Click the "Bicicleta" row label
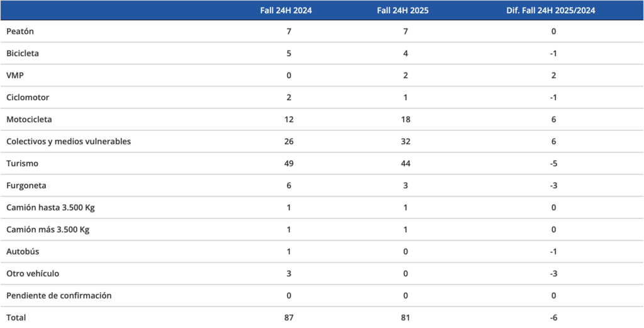This screenshot has width=644, height=328. [23, 54]
